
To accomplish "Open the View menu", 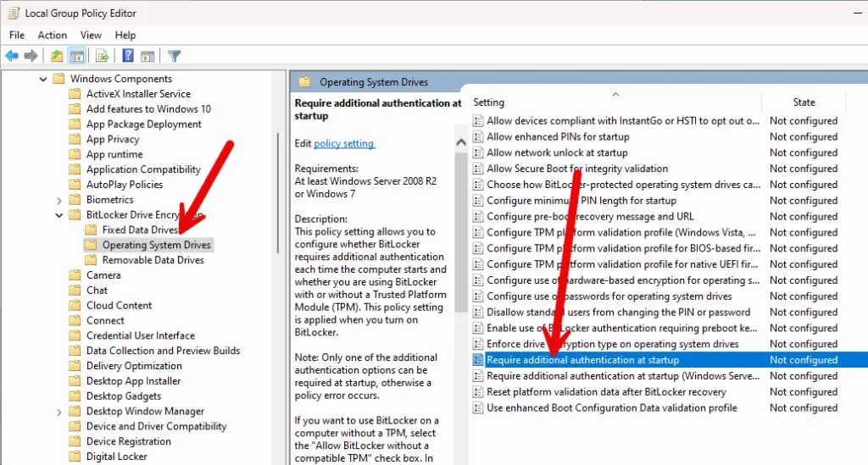I will (x=91, y=35).
